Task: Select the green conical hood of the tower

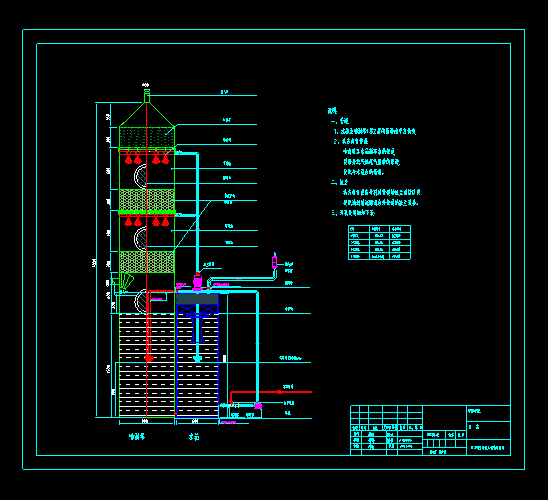Action: pyautogui.click(x=147, y=115)
